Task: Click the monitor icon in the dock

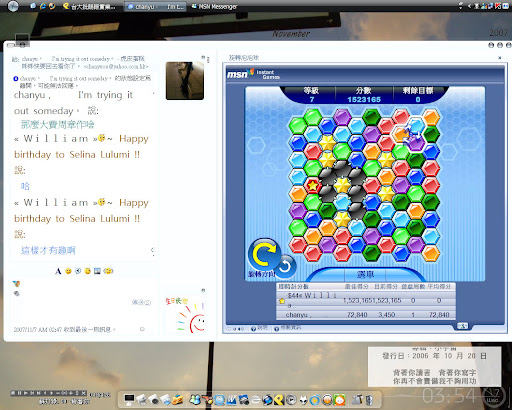Action: tap(129, 399)
